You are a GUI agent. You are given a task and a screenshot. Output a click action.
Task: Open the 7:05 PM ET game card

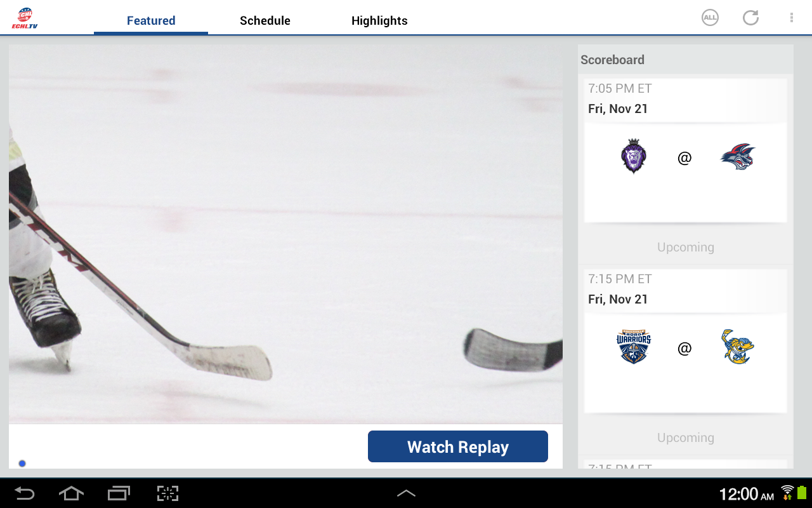pos(686,150)
